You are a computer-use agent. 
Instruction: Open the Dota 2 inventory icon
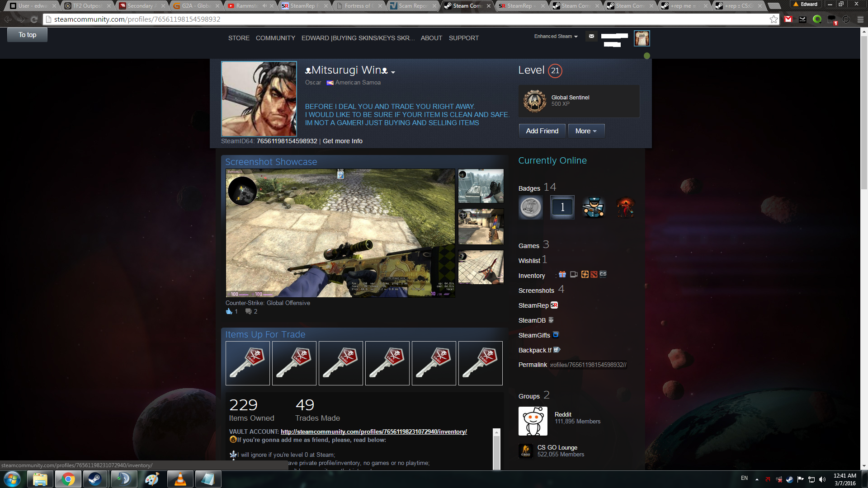[594, 275]
